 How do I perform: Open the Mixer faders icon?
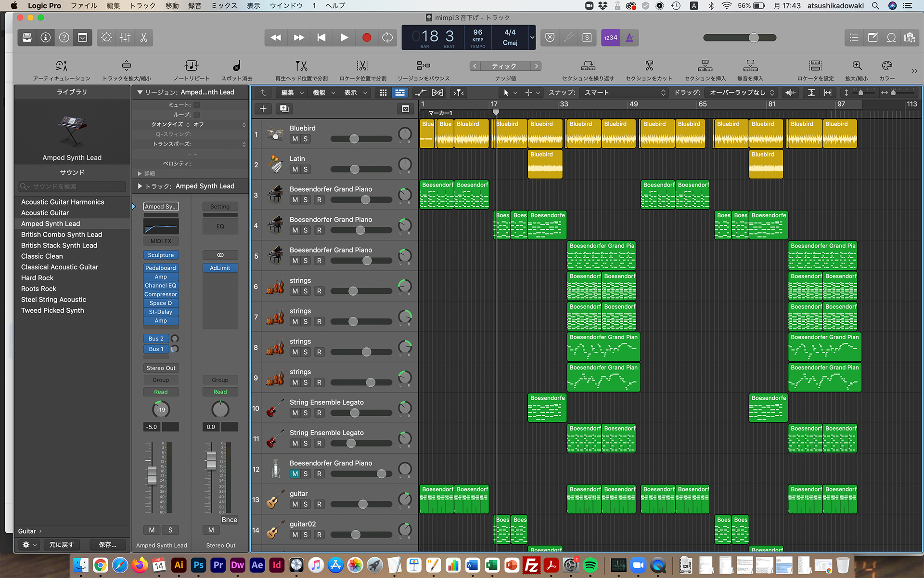tap(125, 38)
